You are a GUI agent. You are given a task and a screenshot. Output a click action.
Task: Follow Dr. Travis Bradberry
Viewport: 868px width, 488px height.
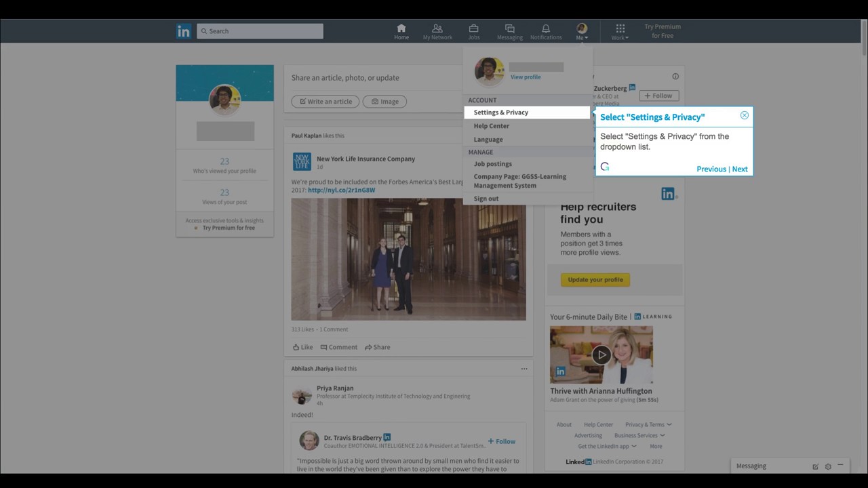tap(502, 441)
